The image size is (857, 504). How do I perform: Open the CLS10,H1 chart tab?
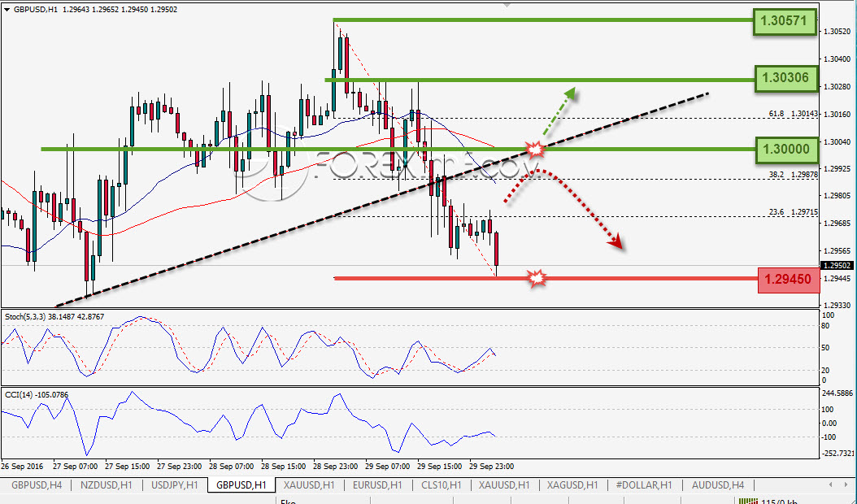pos(441,484)
